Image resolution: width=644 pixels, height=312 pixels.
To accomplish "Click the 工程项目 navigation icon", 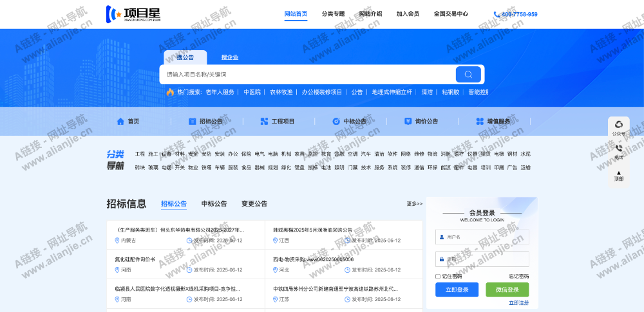I will (264, 121).
